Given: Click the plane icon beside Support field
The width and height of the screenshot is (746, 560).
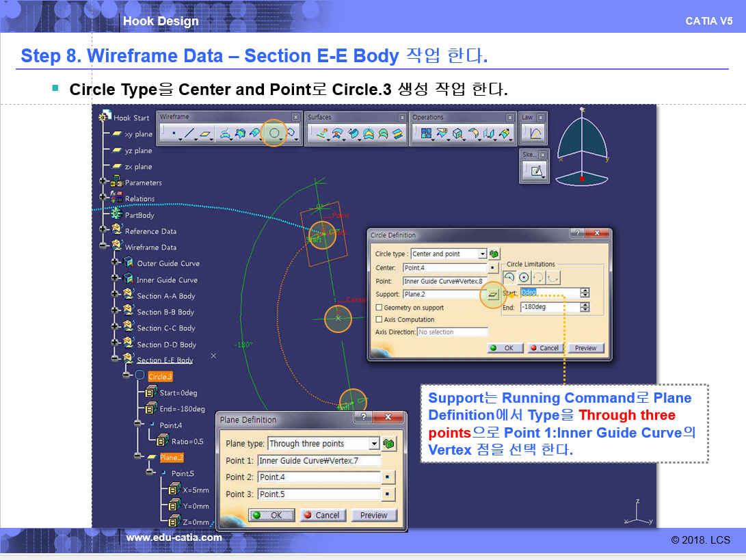Looking at the screenshot, I should pos(493,295).
